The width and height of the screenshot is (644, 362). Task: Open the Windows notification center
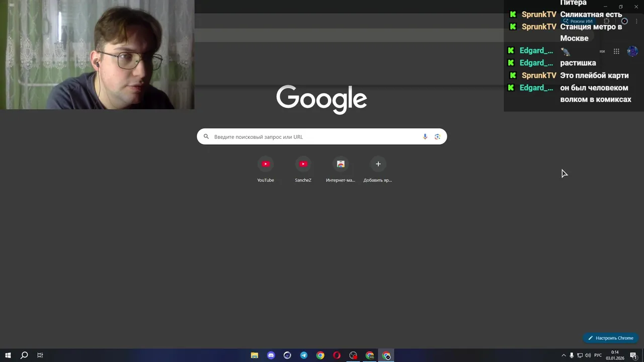[633, 355]
